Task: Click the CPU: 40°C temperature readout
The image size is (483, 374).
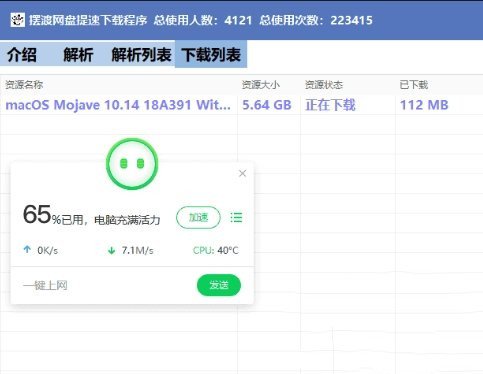Action: tap(216, 250)
